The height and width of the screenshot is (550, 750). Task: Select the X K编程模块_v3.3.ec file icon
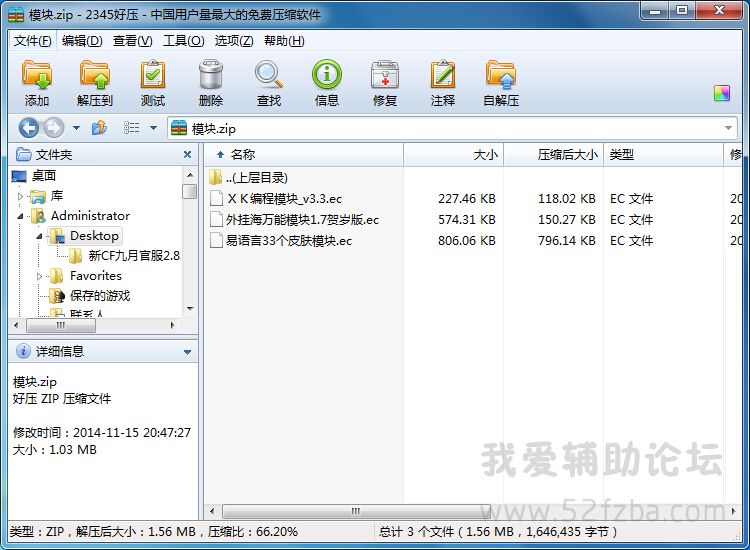(x=216, y=198)
